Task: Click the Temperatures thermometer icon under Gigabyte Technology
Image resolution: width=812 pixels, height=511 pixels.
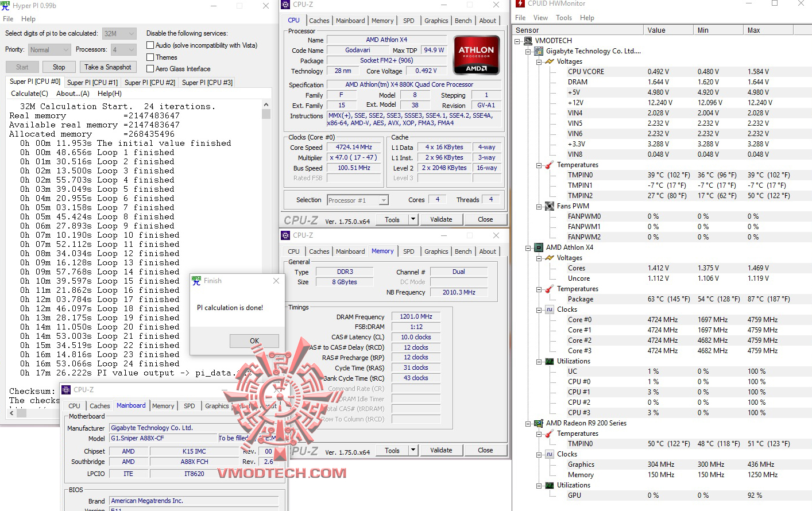Action: coord(550,165)
